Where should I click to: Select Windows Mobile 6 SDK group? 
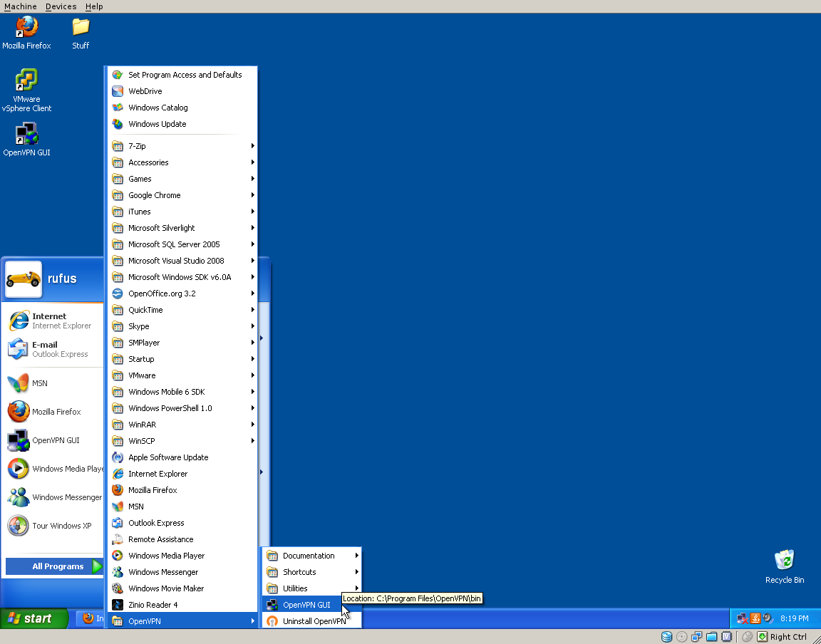tap(182, 392)
